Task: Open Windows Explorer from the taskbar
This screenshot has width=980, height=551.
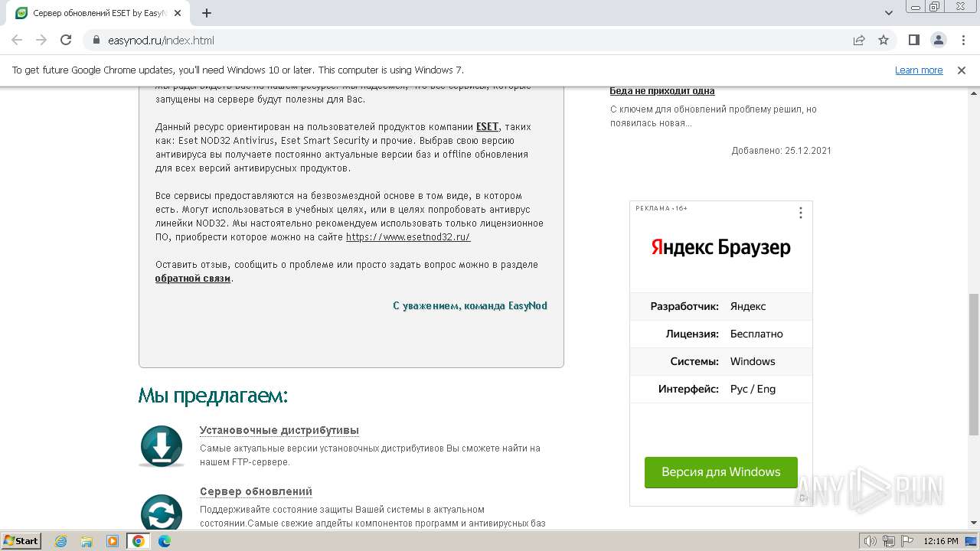Action: (x=87, y=541)
